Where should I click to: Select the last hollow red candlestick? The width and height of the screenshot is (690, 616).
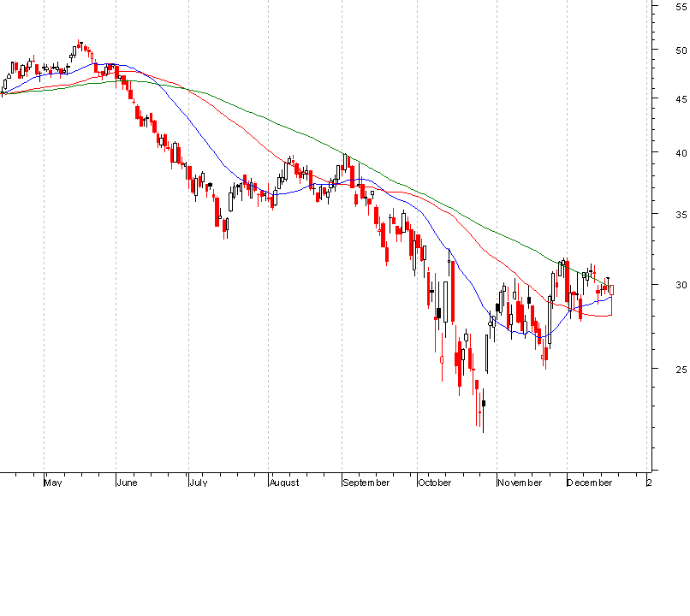[x=611, y=290]
